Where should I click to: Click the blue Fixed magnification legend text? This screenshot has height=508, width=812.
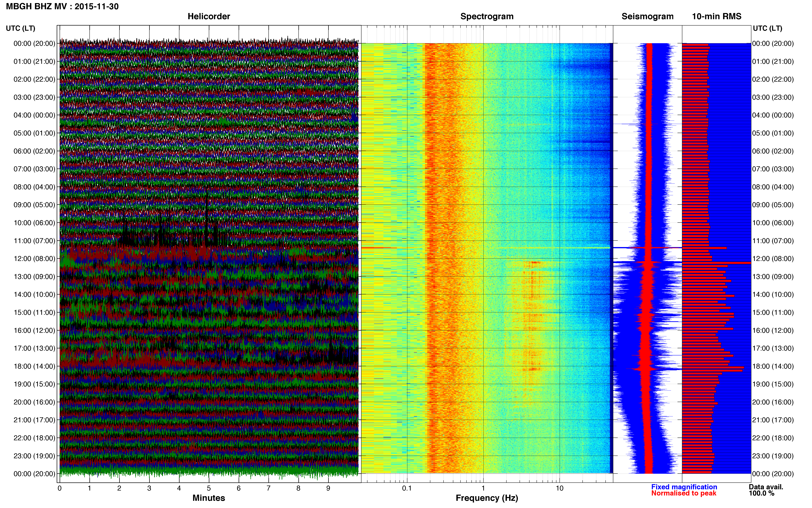(684, 487)
